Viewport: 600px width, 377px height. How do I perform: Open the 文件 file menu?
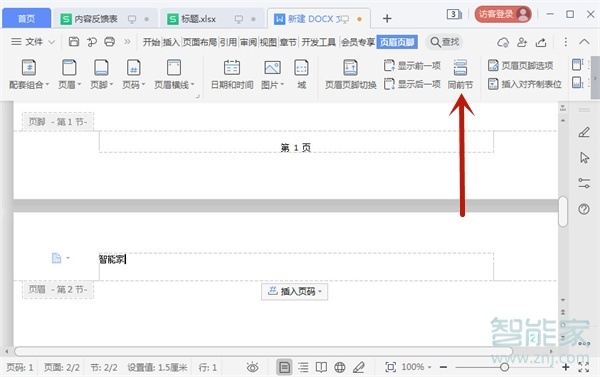33,41
